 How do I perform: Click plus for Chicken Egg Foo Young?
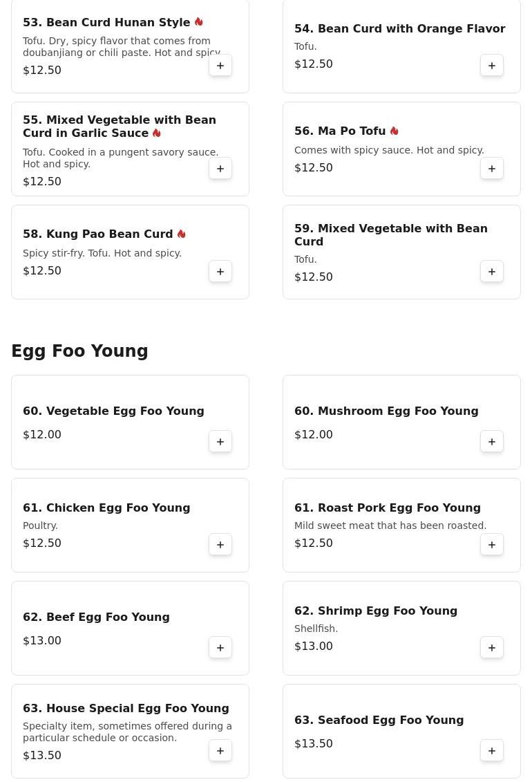click(x=220, y=545)
